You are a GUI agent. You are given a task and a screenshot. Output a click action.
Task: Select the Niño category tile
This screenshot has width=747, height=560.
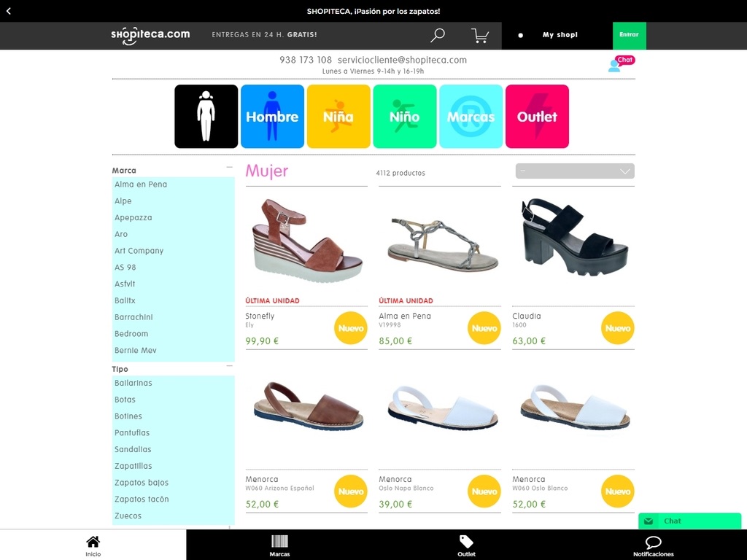(404, 116)
